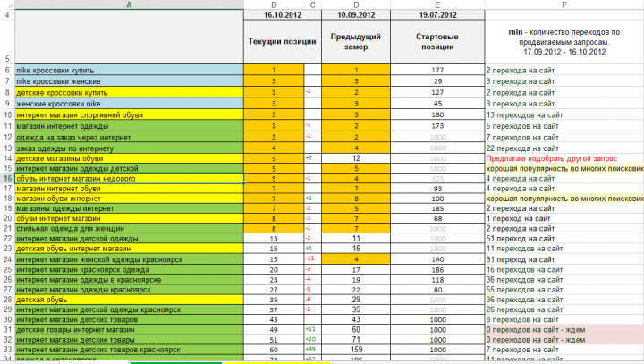This screenshot has height=364, width=644.
Task: Click starting position value 118
Action: click(x=437, y=279)
